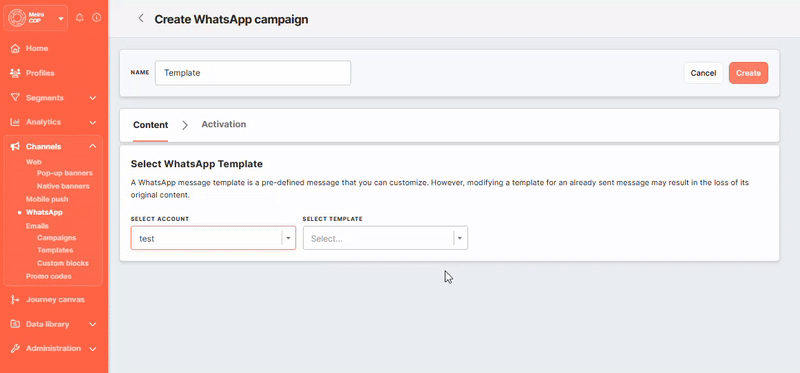This screenshot has width=800, height=373.
Task: Open Profiles via its people icon
Action: pos(15,73)
